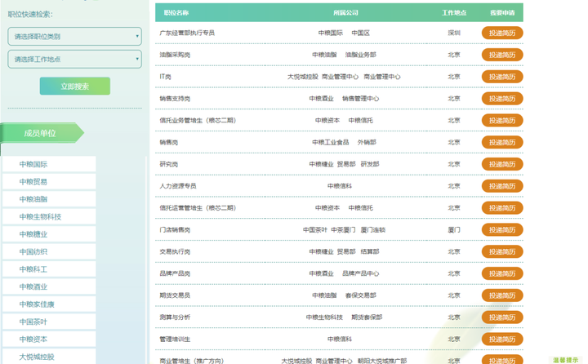The image size is (588, 364).
Task: Choose 中粮酒业 in the sidebar
Action: [49, 286]
